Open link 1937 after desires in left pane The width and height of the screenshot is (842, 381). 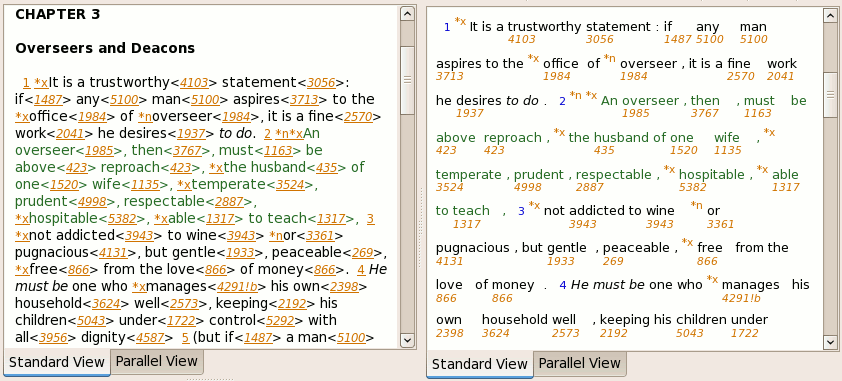pos(191,134)
